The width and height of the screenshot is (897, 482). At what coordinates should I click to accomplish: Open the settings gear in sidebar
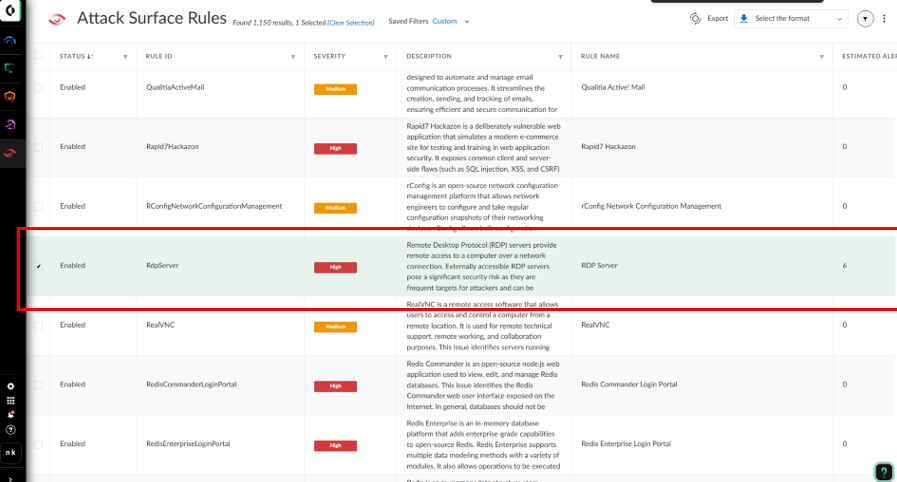[10, 386]
